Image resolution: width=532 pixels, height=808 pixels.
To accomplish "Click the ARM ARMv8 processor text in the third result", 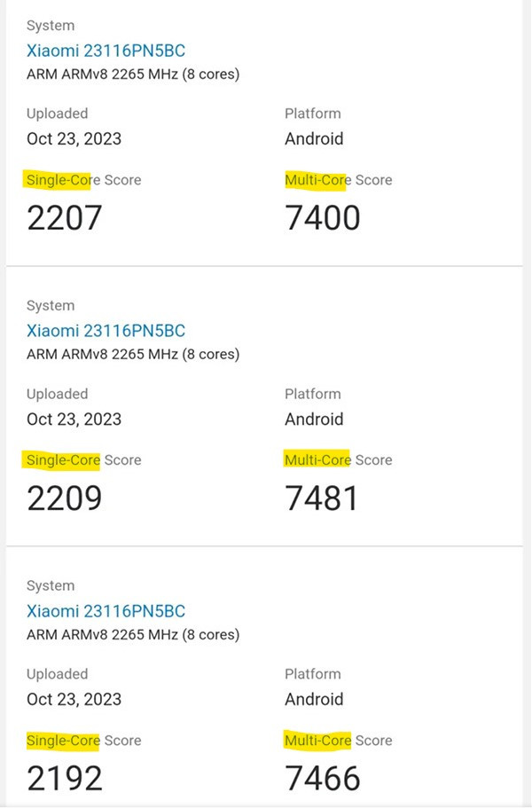I will point(133,635).
